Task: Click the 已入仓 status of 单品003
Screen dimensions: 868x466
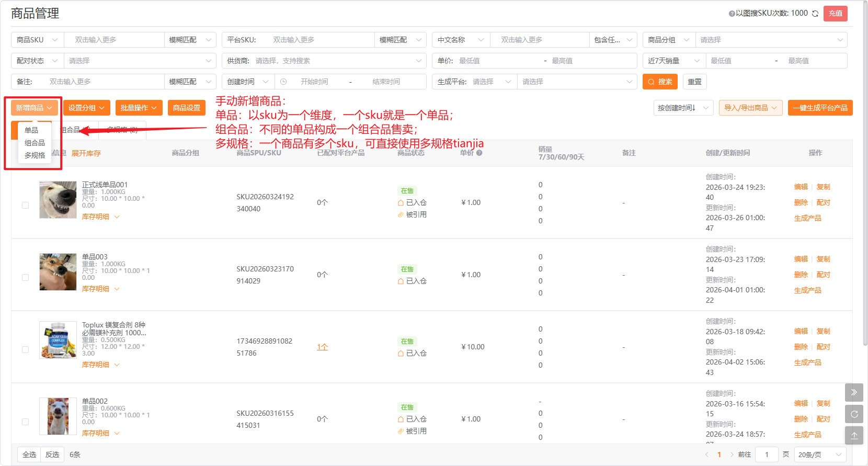Action: [412, 281]
